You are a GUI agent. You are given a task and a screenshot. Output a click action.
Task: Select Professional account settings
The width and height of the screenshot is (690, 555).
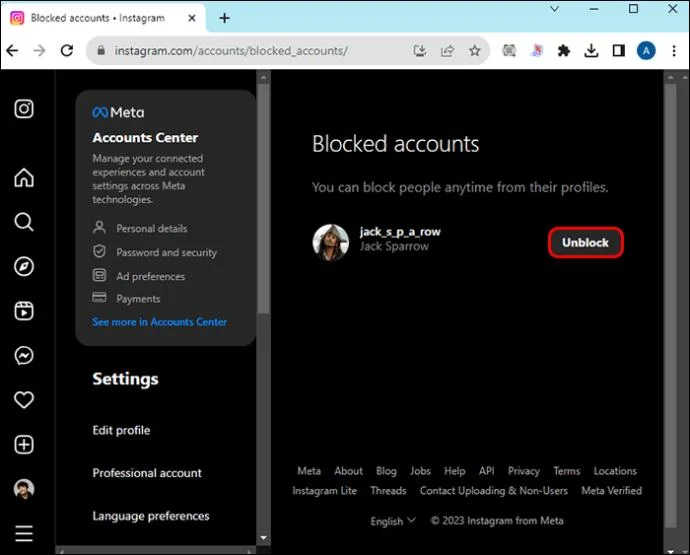click(147, 473)
